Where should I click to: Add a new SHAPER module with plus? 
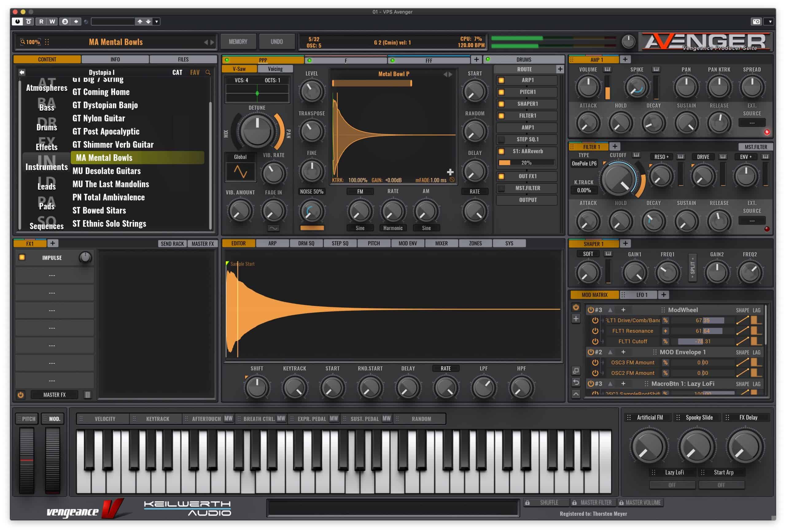tap(625, 243)
